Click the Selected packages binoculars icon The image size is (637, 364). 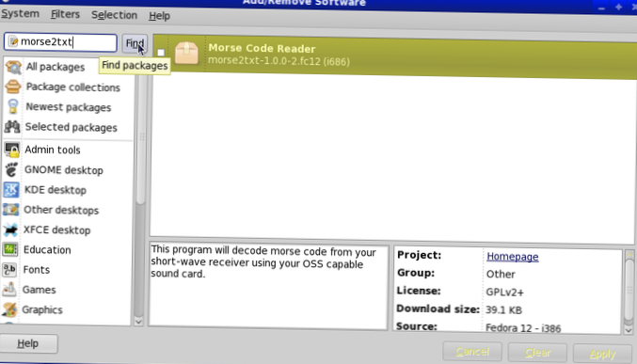pyautogui.click(x=12, y=127)
